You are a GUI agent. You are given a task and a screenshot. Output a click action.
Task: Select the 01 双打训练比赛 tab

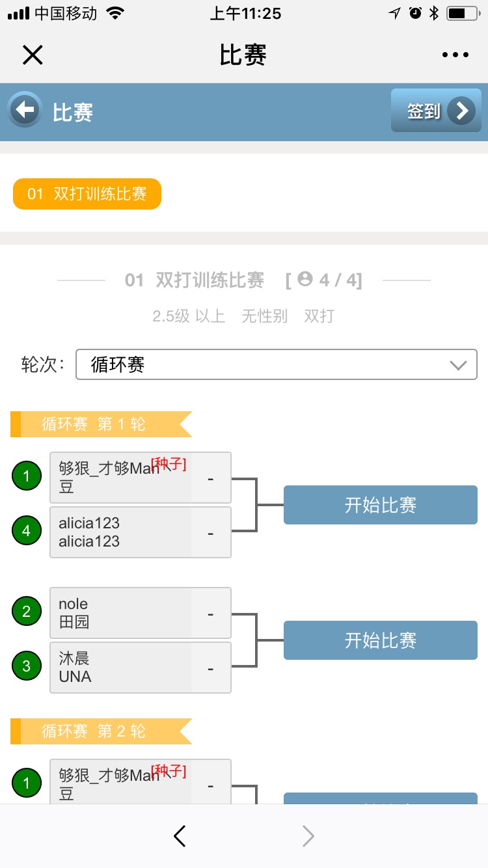87,194
